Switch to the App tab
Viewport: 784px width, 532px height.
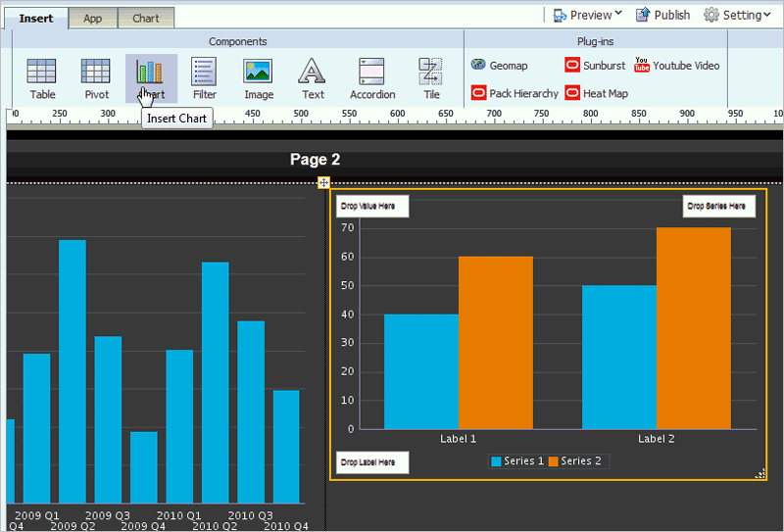tap(92, 19)
